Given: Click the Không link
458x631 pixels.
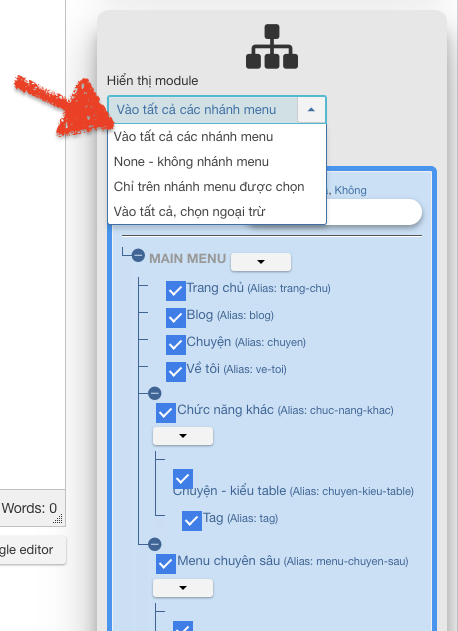Looking at the screenshot, I should coord(351,190).
